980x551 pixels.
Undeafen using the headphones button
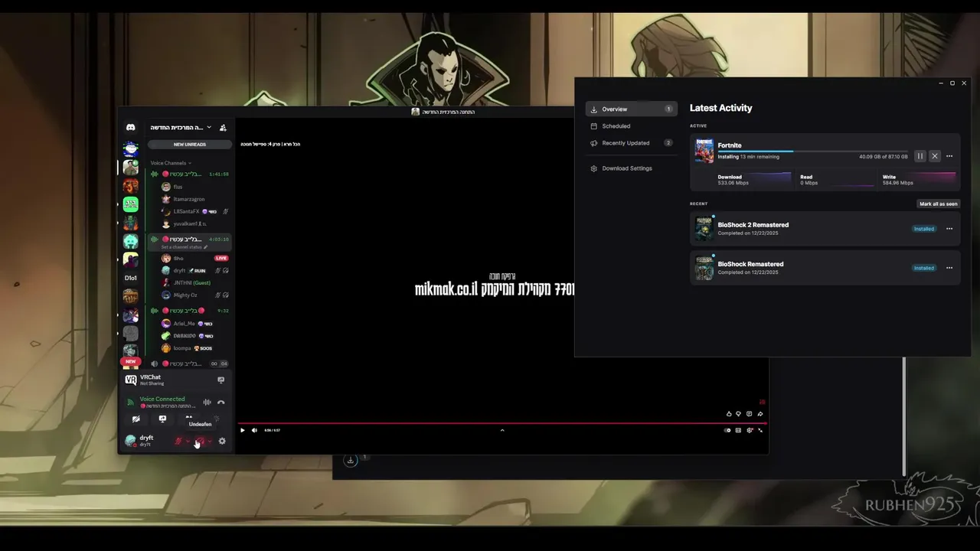[200, 441]
